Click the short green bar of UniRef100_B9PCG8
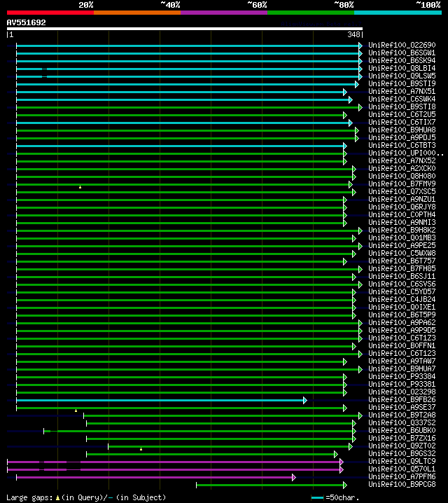The height and width of the screenshot is (503, 448). 269,485
